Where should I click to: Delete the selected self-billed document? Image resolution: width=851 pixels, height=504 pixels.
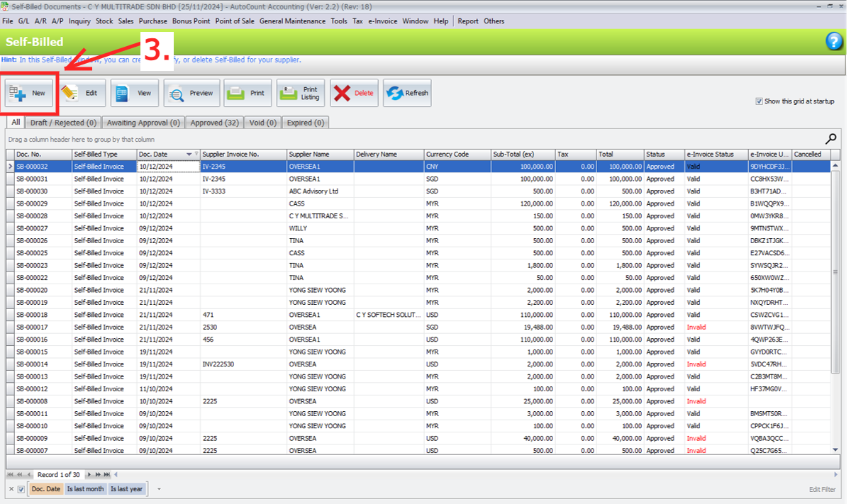coord(354,93)
